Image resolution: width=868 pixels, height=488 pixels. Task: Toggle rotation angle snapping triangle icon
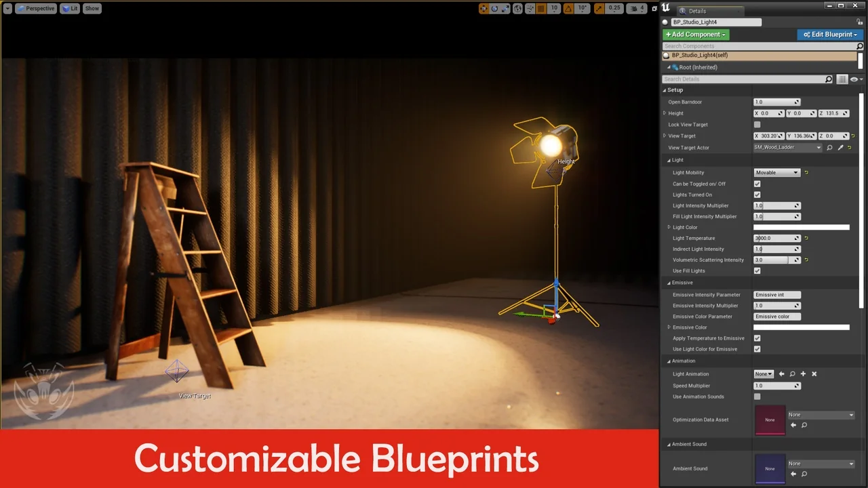coord(569,9)
